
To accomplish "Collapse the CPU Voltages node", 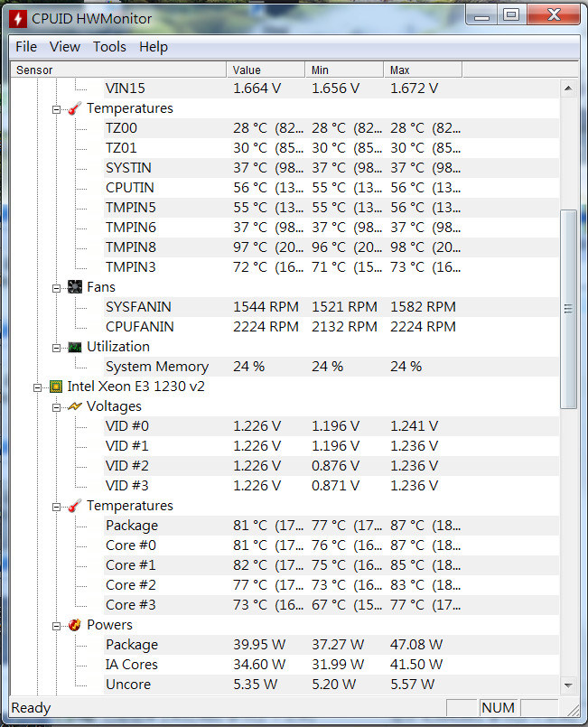I will (56, 407).
